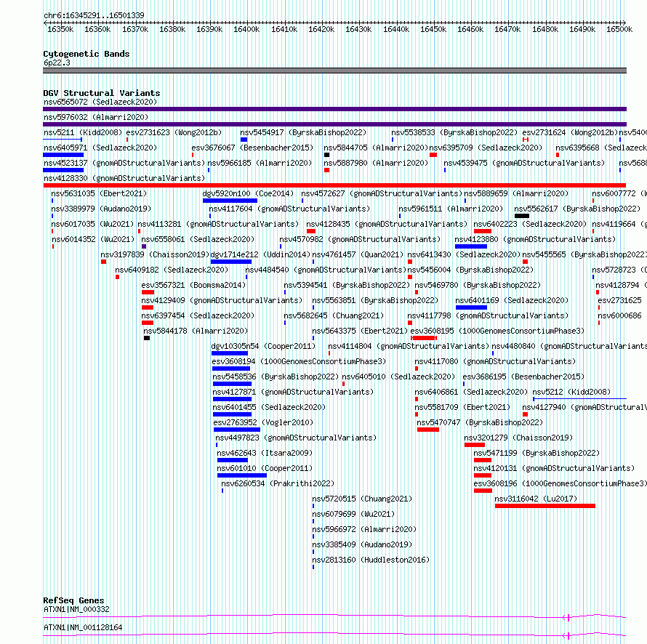Open esv3608194 (1000GenomesConsortiumPhase3) label
Image resolution: width=647 pixels, height=644 pixels.
pos(299,361)
